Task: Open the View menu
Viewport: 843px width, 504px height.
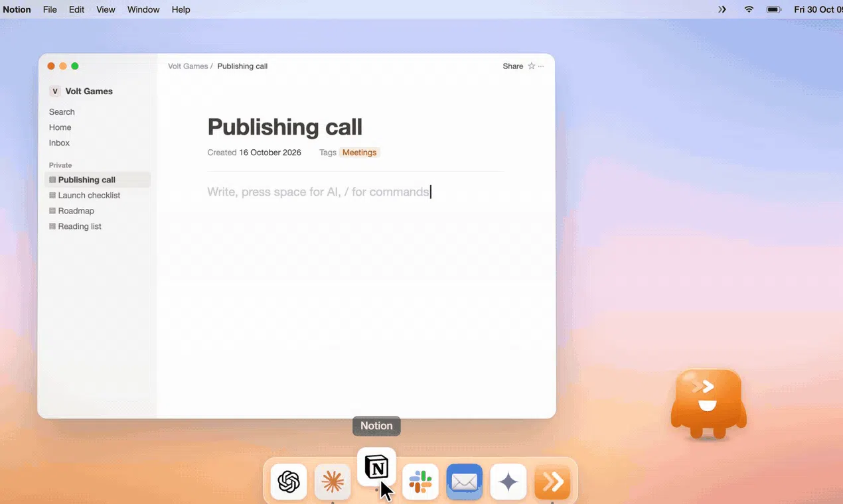Action: pos(106,9)
